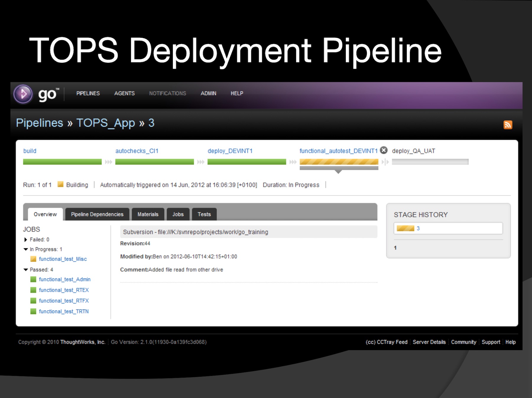
Task: Click the Go Version 2.1.0 footer text
Action: point(159,342)
